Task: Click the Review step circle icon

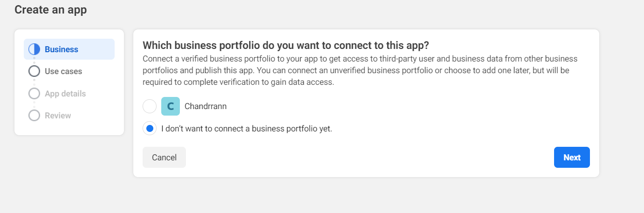Action: click(34, 116)
